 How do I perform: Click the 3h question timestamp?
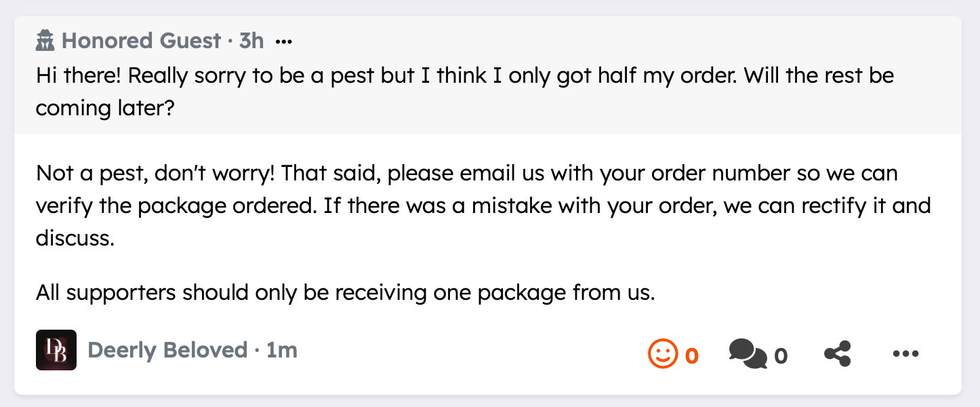point(251,41)
